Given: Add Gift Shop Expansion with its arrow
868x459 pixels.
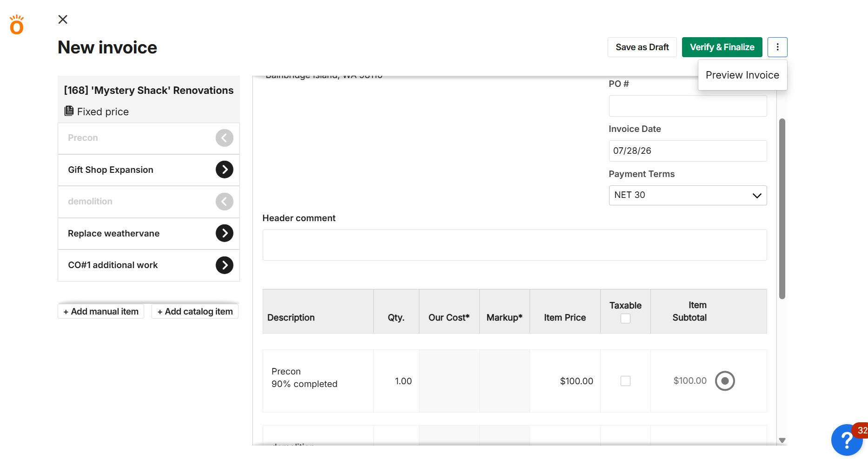Looking at the screenshot, I should click(225, 170).
